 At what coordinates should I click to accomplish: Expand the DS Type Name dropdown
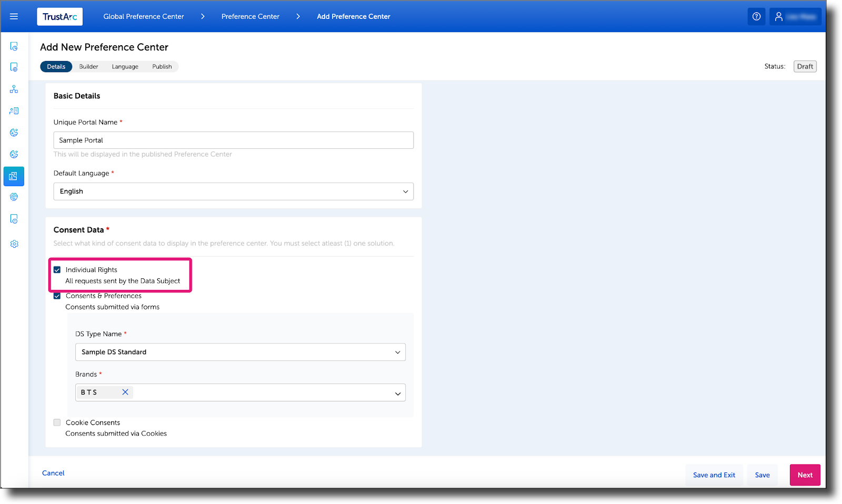point(398,352)
